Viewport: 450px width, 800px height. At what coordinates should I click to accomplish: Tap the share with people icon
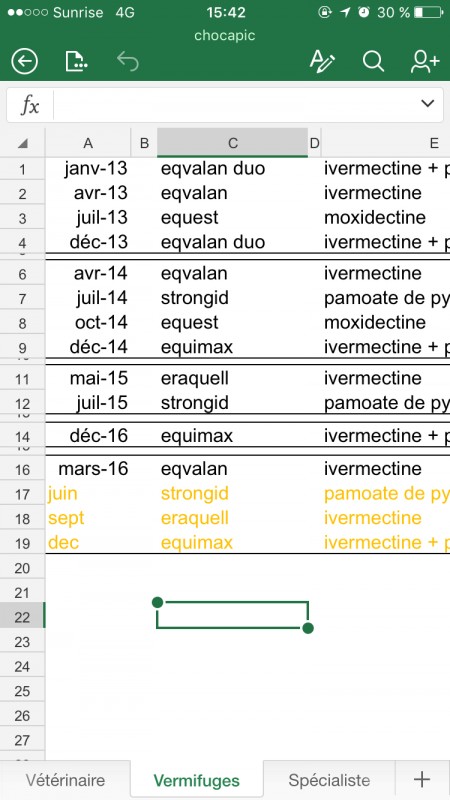(424, 62)
